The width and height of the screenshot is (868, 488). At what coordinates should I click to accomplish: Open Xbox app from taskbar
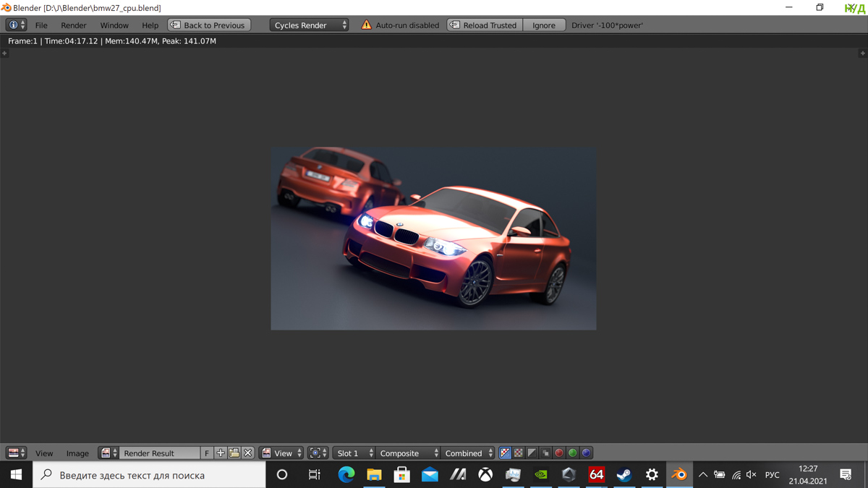pos(485,475)
